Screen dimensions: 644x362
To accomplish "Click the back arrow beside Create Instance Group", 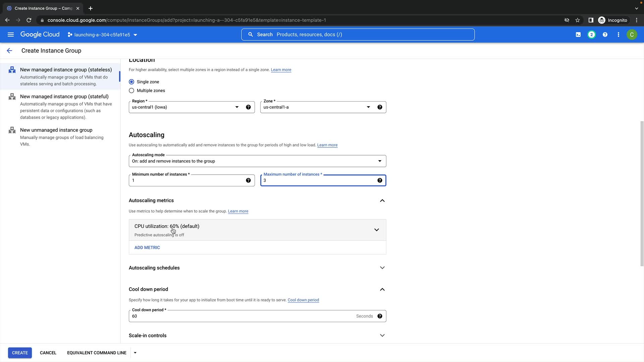I will point(9,51).
